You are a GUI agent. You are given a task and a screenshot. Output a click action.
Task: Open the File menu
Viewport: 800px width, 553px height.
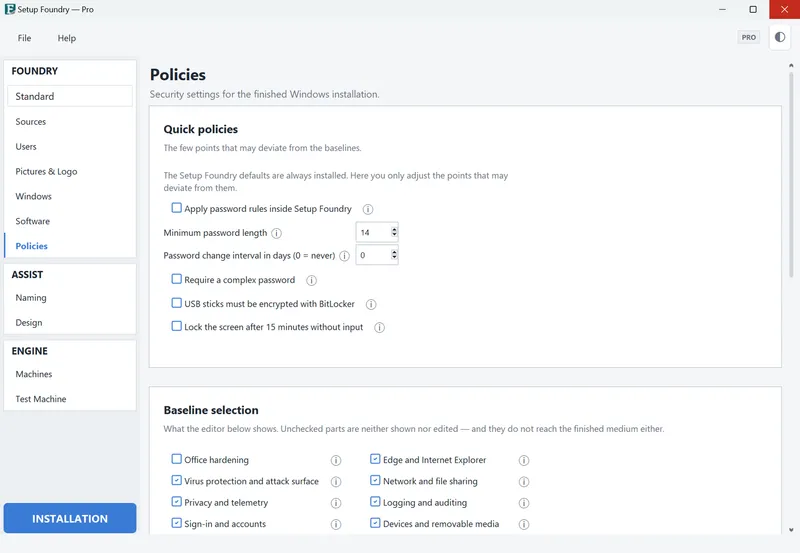click(x=24, y=38)
